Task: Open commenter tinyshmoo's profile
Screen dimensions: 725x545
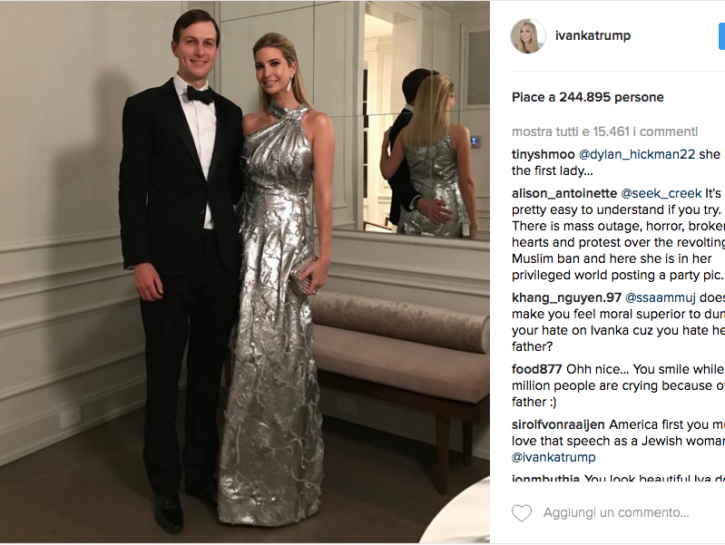Action: click(x=543, y=154)
